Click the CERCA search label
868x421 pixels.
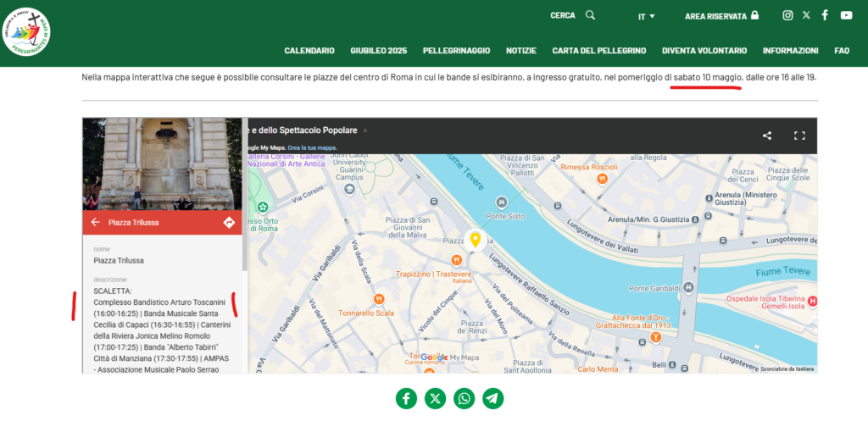click(x=563, y=15)
